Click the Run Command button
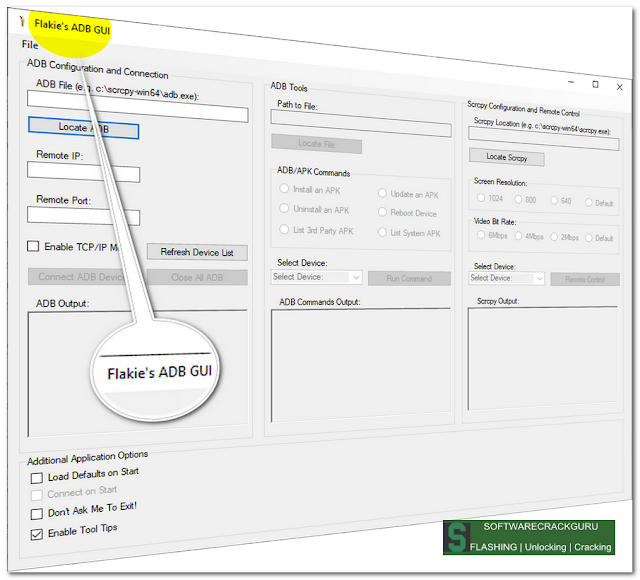The image size is (640, 580). (409, 278)
